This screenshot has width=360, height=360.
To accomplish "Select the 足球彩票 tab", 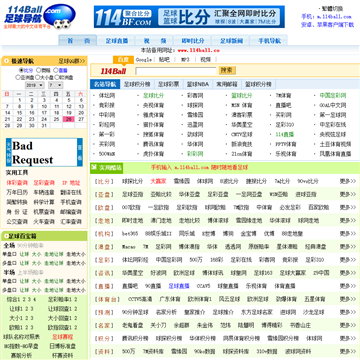I will 168,84.
